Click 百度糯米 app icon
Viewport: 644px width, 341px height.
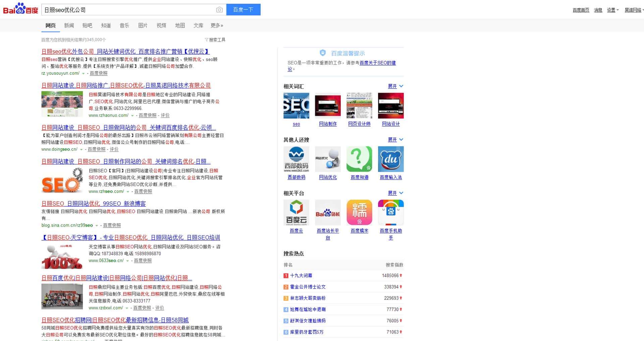[359, 212]
